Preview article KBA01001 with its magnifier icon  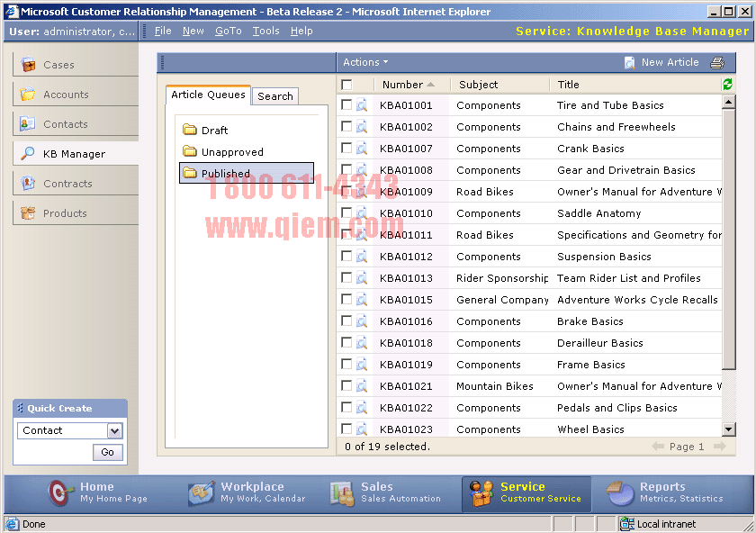point(362,104)
